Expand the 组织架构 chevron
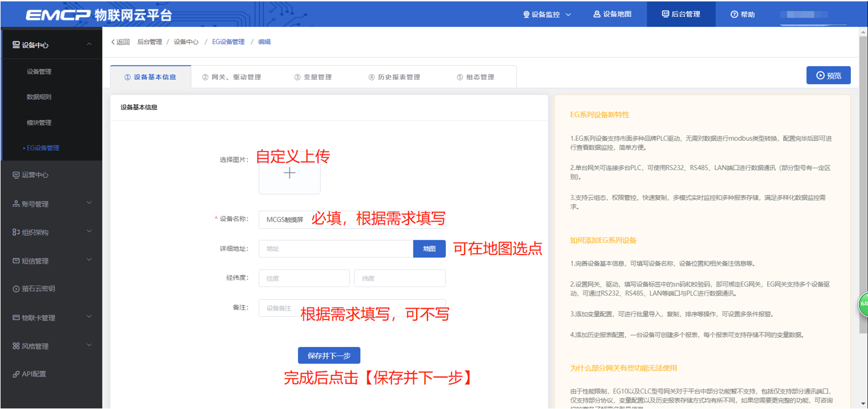Viewport: 868px width, 409px height. pos(89,231)
